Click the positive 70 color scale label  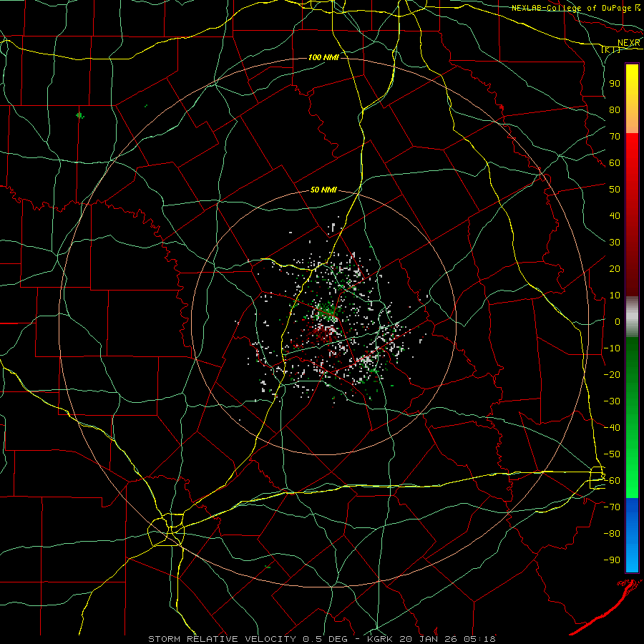(615, 137)
